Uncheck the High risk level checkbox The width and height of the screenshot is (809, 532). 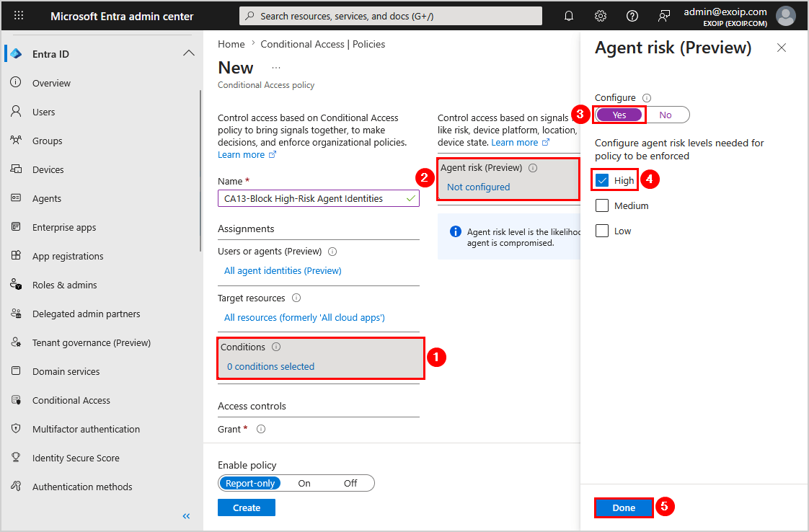602,180
